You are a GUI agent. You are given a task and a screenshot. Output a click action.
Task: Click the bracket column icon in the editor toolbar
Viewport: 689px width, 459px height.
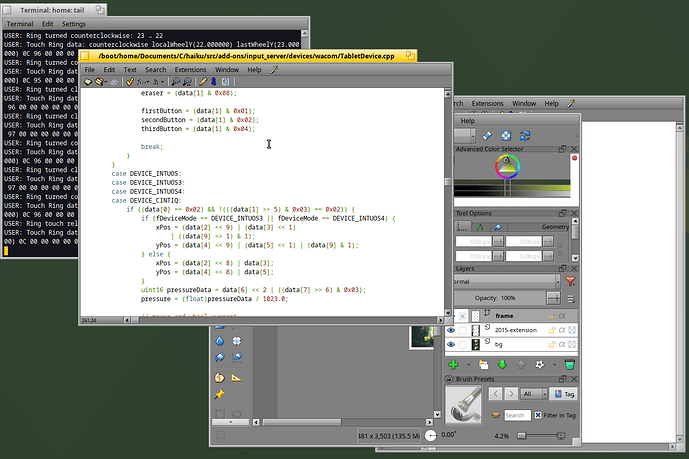225,82
